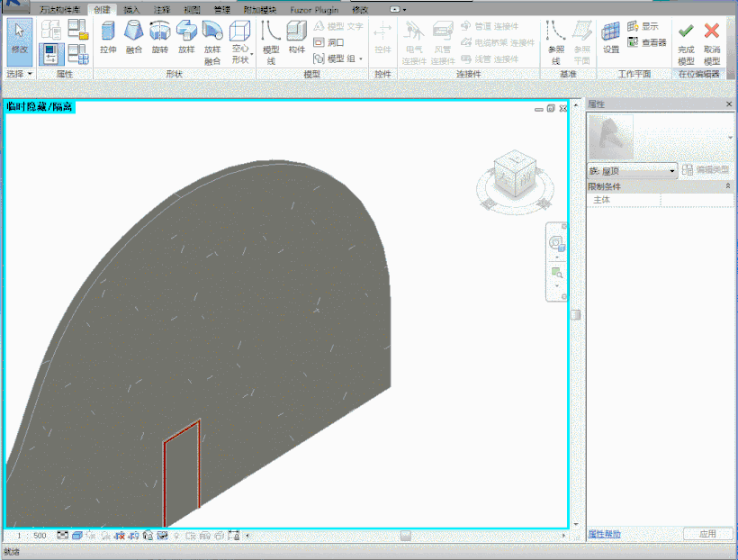Image resolution: width=738 pixels, height=560 pixels.
Task: Click the reveal constraints icon in view bar
Action: [x=234, y=536]
